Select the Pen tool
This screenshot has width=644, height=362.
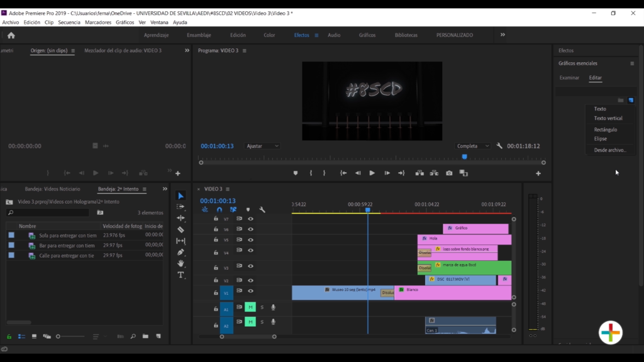point(180,252)
